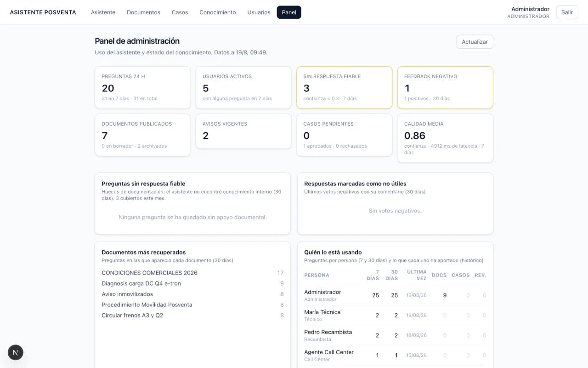Click the Documentos más recuperados heading
Screen dimensions: 588x368
point(144,252)
